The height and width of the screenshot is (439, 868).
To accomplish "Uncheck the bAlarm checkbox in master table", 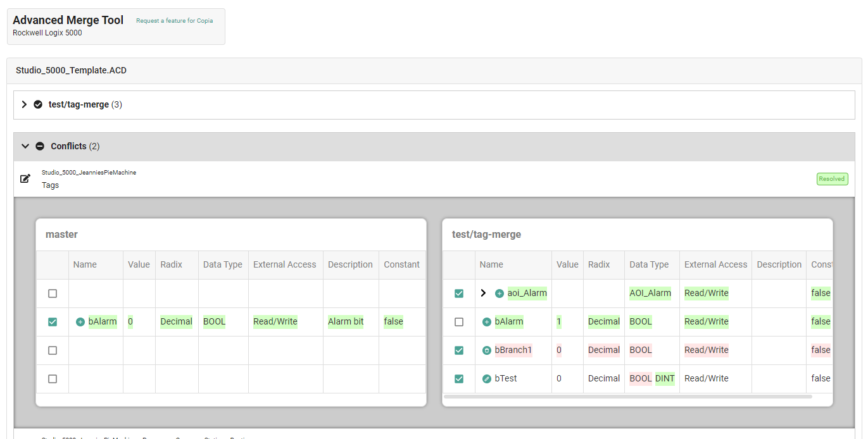I will coord(53,322).
